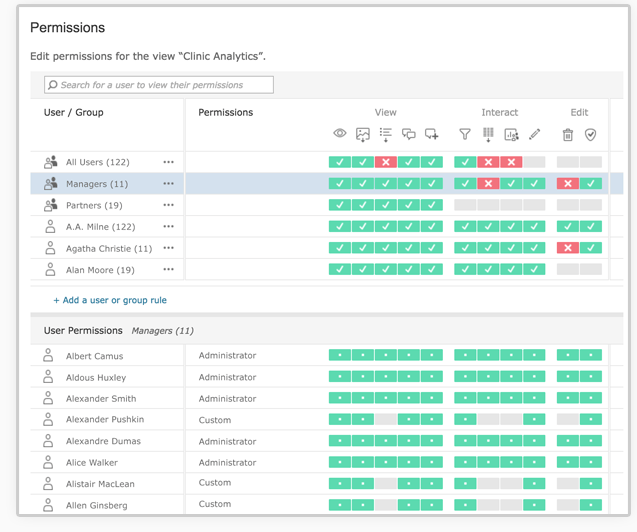Click the Filter funnel icon
The height and width of the screenshot is (532, 637).
(x=465, y=134)
